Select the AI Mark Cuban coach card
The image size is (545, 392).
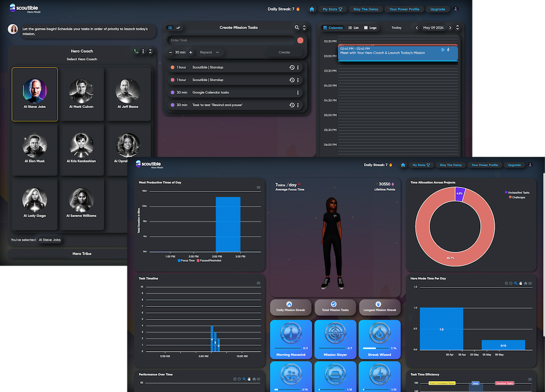(81, 94)
